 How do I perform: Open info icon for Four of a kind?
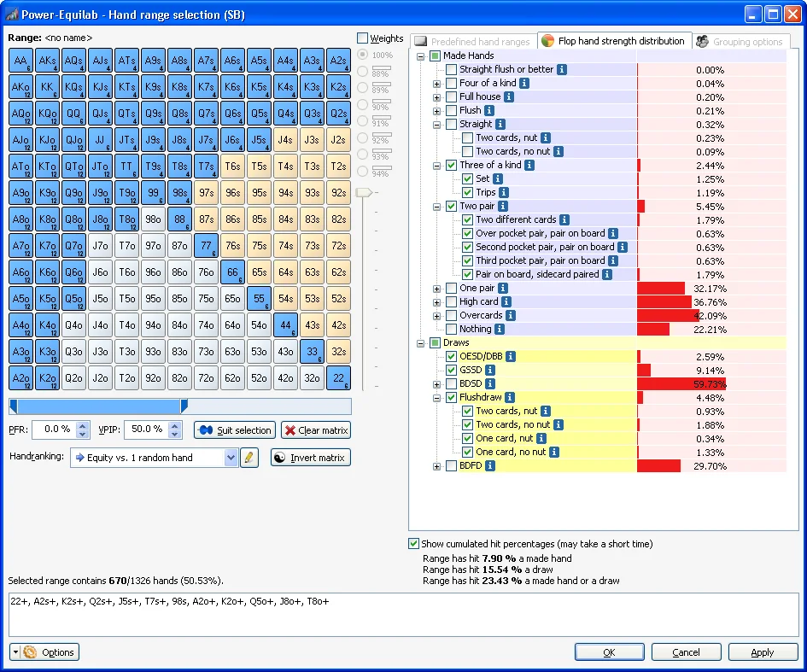[x=524, y=83]
